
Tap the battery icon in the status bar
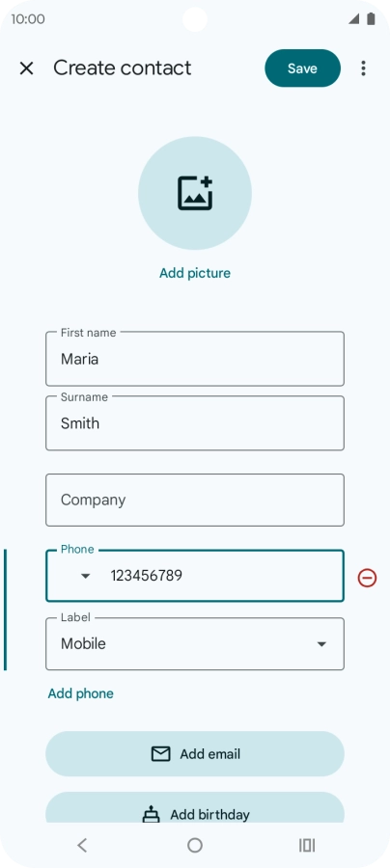tap(371, 19)
